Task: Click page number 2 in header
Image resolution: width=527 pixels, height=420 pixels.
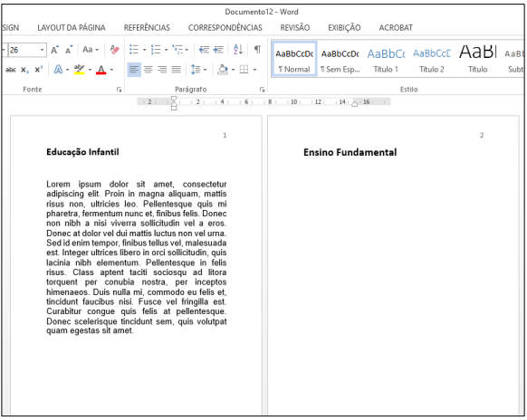Action: (x=482, y=136)
